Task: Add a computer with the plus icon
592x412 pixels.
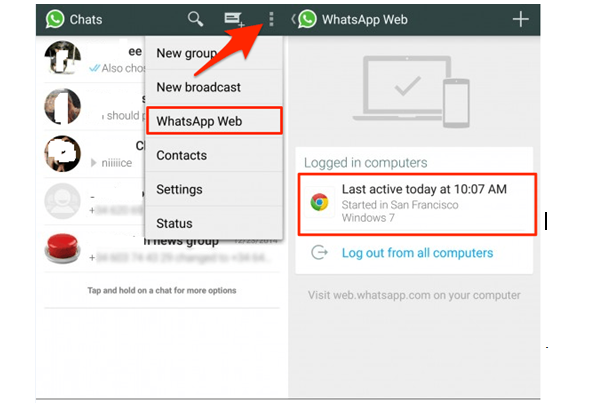Action: click(x=520, y=19)
